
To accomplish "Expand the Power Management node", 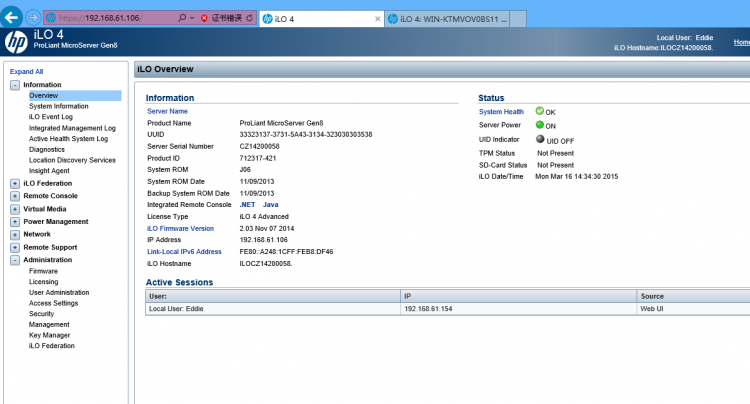I will tap(15, 222).
